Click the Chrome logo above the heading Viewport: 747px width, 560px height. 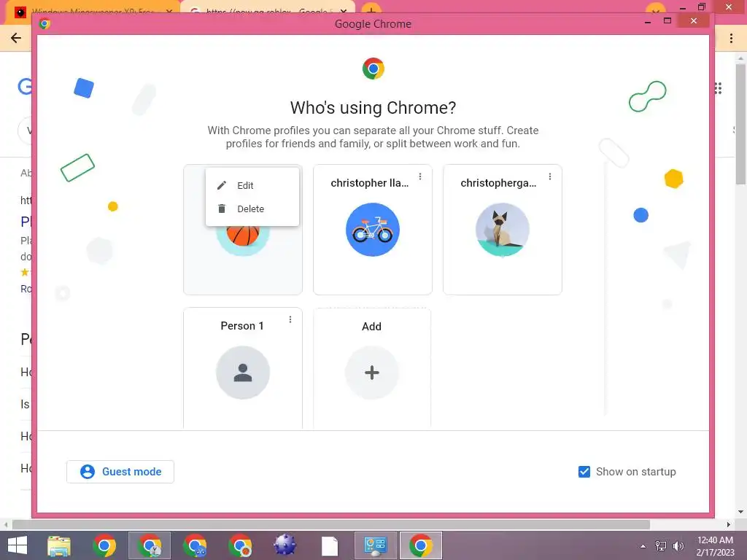coord(373,69)
